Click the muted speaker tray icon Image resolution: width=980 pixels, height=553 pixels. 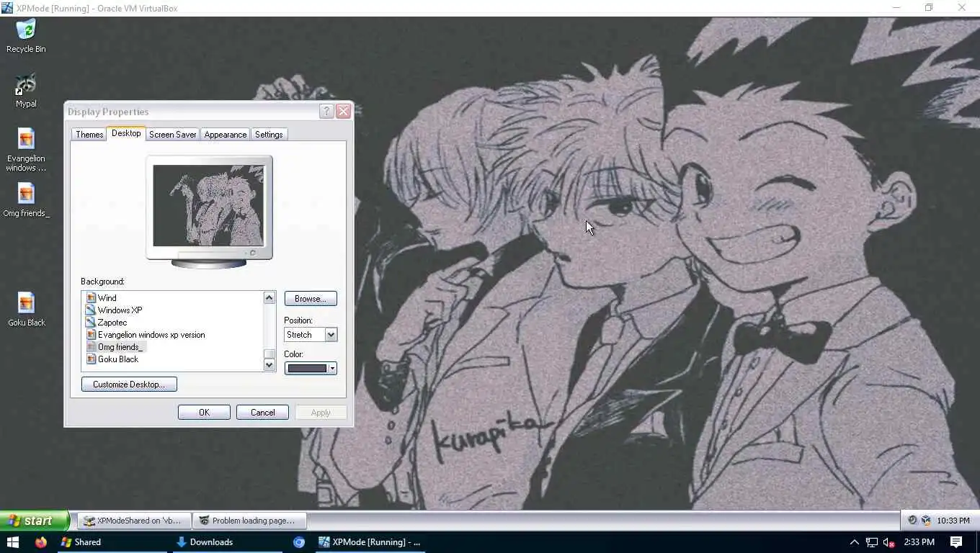point(889,542)
